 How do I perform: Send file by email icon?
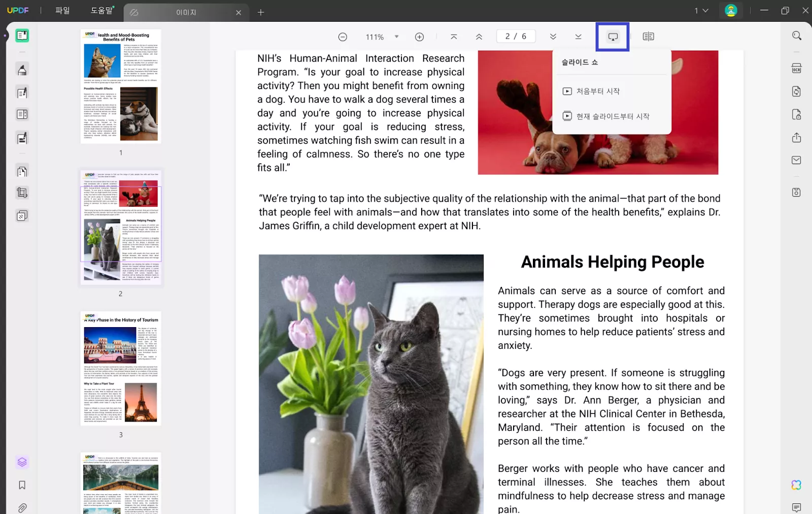[x=796, y=160]
